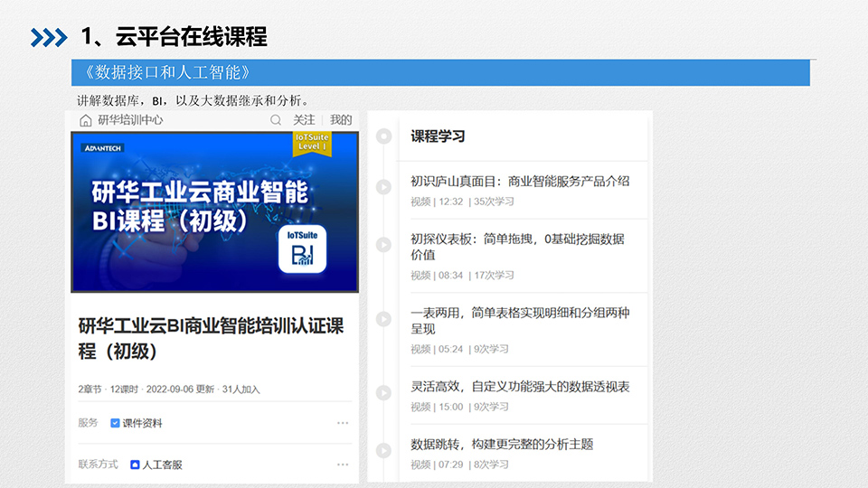Click the 人工客服 support icon
The width and height of the screenshot is (868, 488).
(136, 465)
